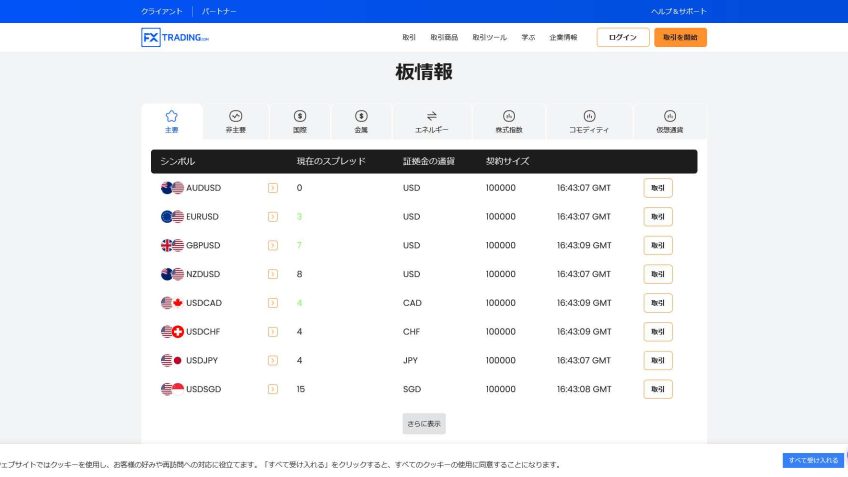This screenshot has height=477, width=848.
Task: Open the 取引ツール navigation menu
Action: [489, 38]
